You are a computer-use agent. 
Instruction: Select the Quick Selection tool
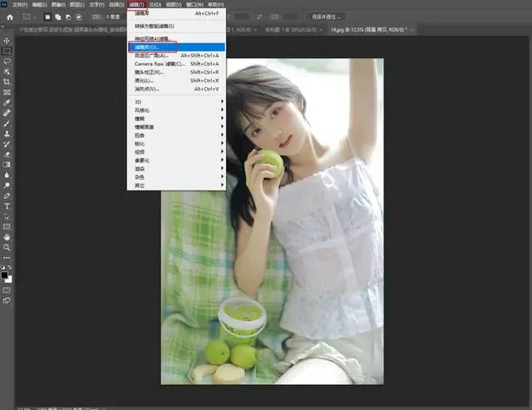[7, 72]
